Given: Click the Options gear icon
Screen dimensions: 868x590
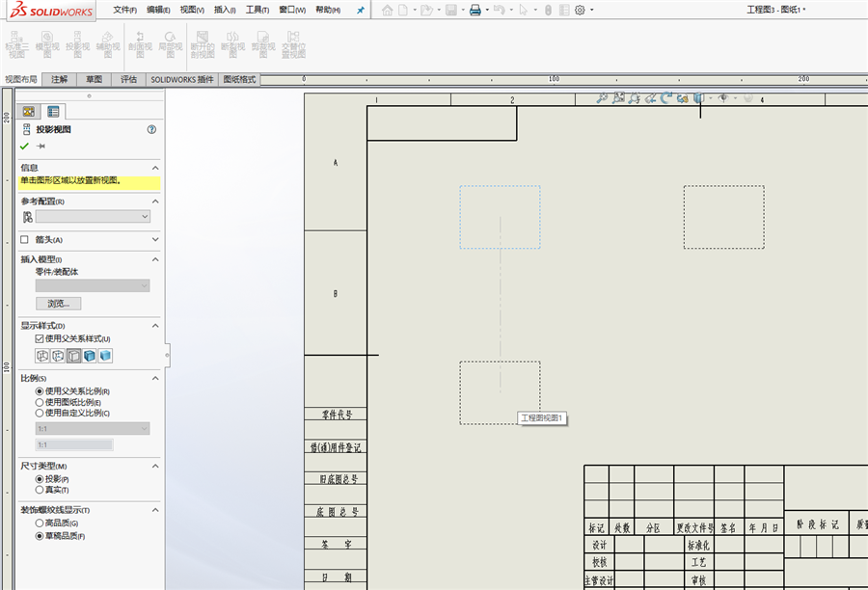Looking at the screenshot, I should point(580,10).
